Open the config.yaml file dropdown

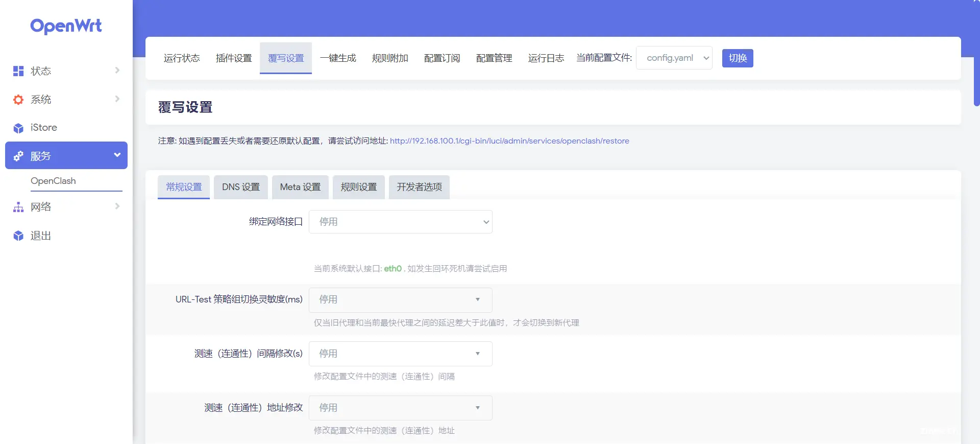pyautogui.click(x=674, y=58)
